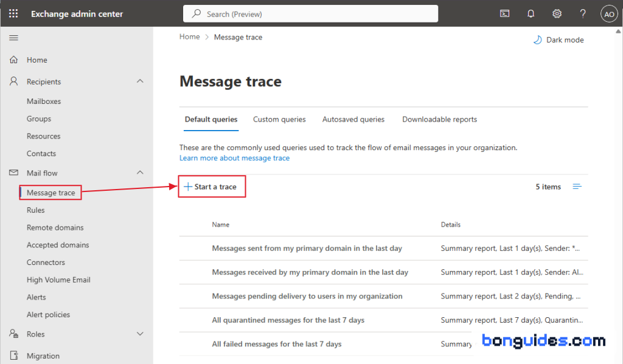Open Learn more about message trace link
The image size is (623, 364).
pyautogui.click(x=234, y=158)
